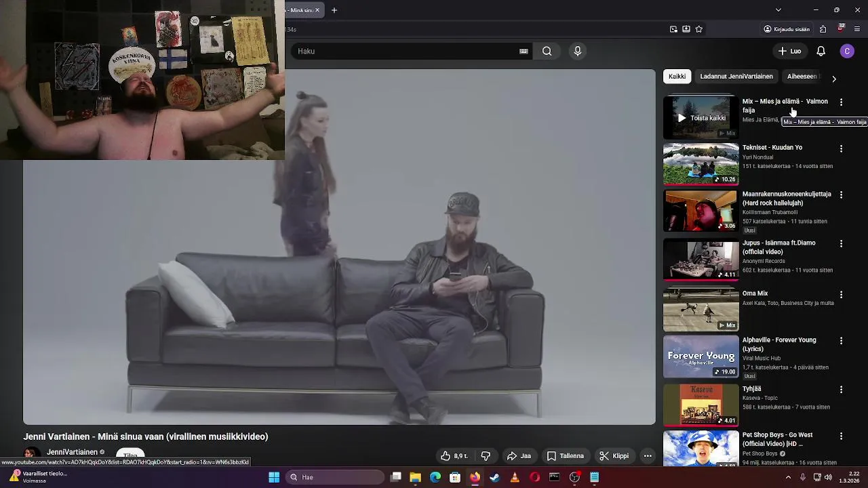868x488 pixels.
Task: Open more actions three-dot menu under video
Action: point(648,456)
